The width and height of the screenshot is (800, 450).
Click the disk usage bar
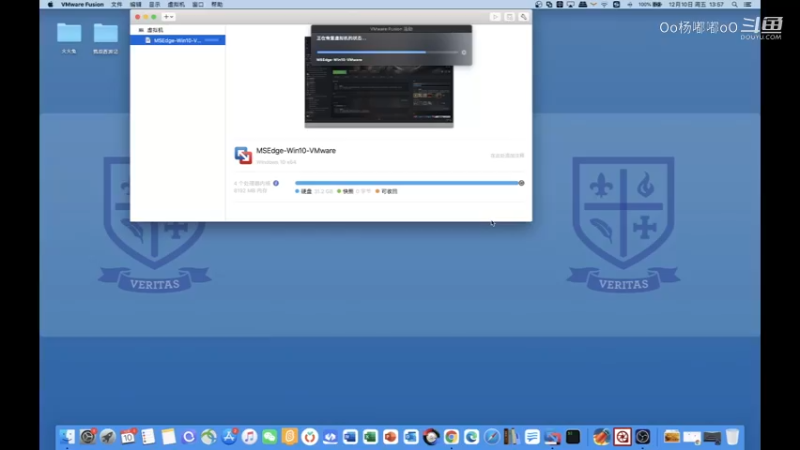tap(407, 183)
